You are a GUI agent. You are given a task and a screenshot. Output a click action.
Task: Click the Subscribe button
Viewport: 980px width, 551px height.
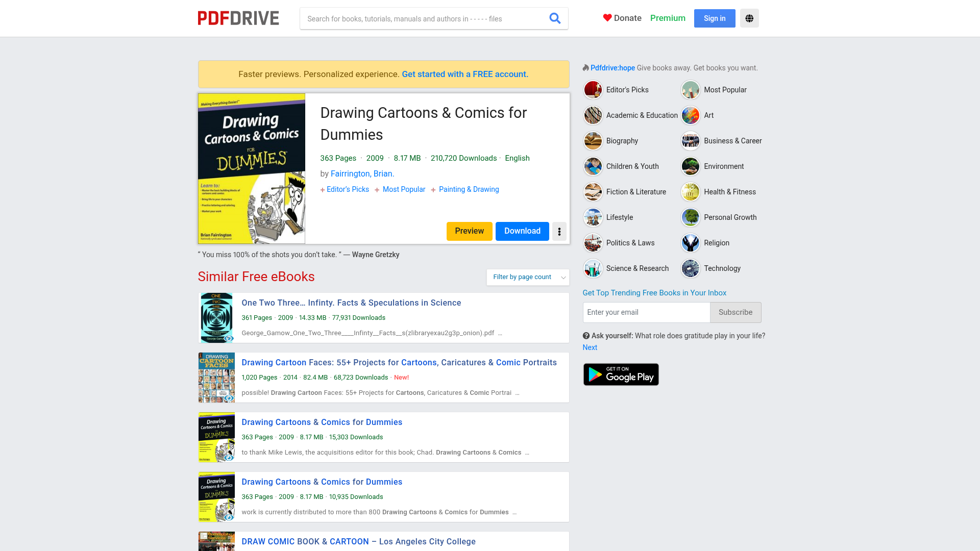pos(736,312)
